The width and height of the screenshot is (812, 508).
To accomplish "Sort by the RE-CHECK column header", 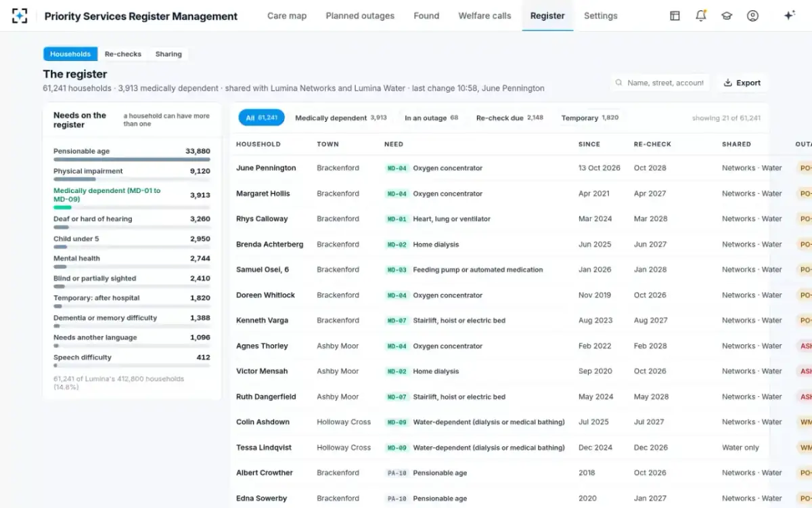I will pyautogui.click(x=652, y=144).
